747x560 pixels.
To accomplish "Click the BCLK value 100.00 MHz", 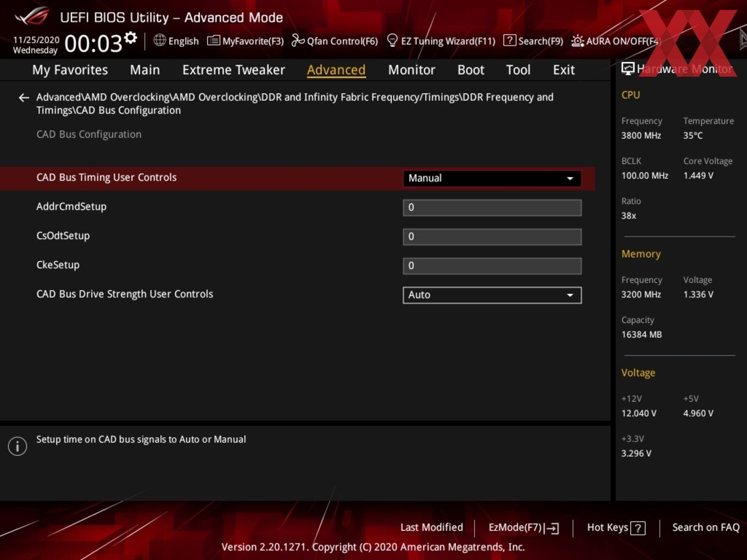I will point(645,176).
